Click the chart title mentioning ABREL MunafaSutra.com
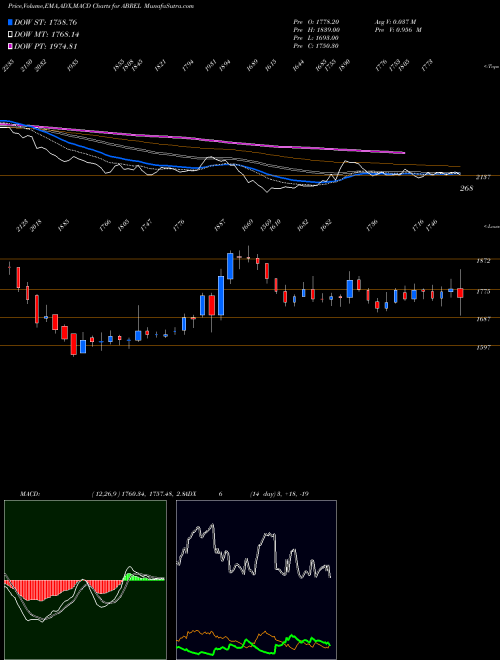The width and height of the screenshot is (500, 660). pyautogui.click(x=101, y=6)
